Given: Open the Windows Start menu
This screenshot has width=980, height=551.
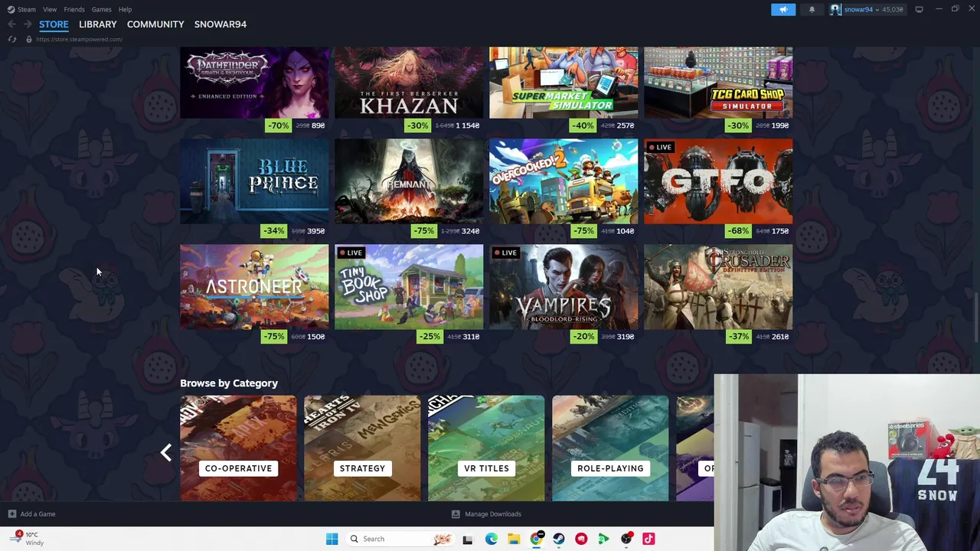Looking at the screenshot, I should click(x=332, y=539).
